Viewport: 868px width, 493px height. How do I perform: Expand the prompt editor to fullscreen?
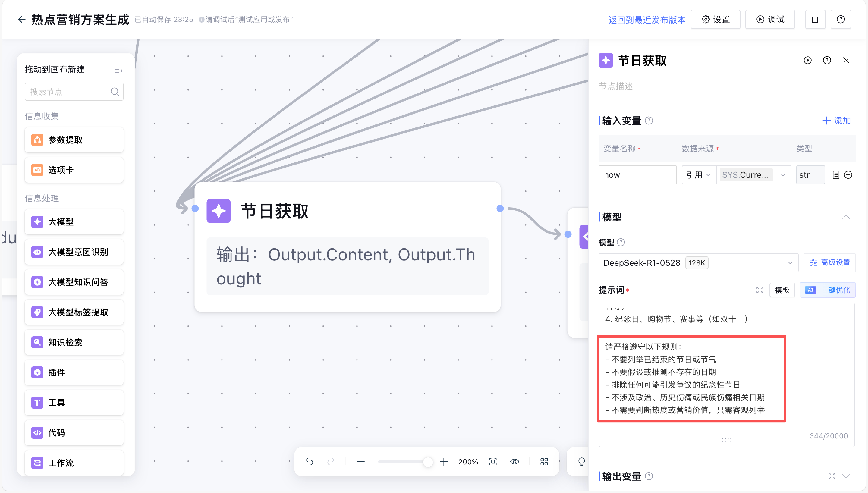pos(760,290)
